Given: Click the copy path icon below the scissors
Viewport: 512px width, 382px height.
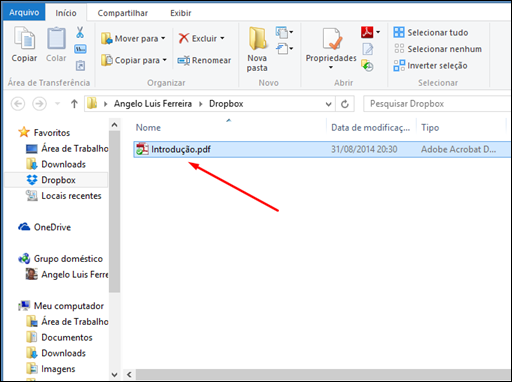Looking at the screenshot, I should 80,49.
